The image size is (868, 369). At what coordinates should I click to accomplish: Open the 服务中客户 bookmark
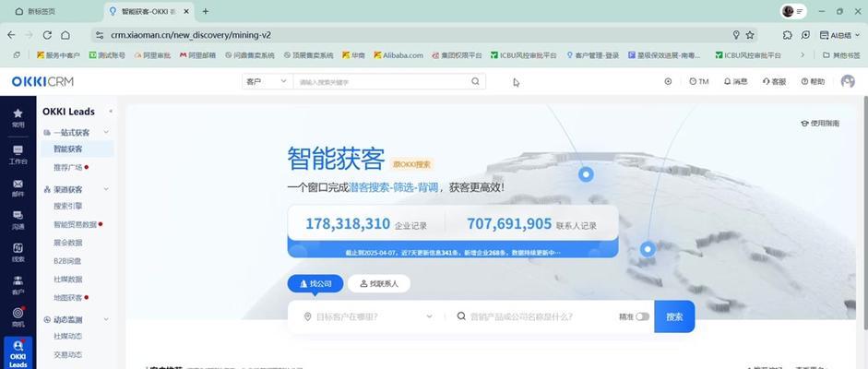(x=58, y=55)
